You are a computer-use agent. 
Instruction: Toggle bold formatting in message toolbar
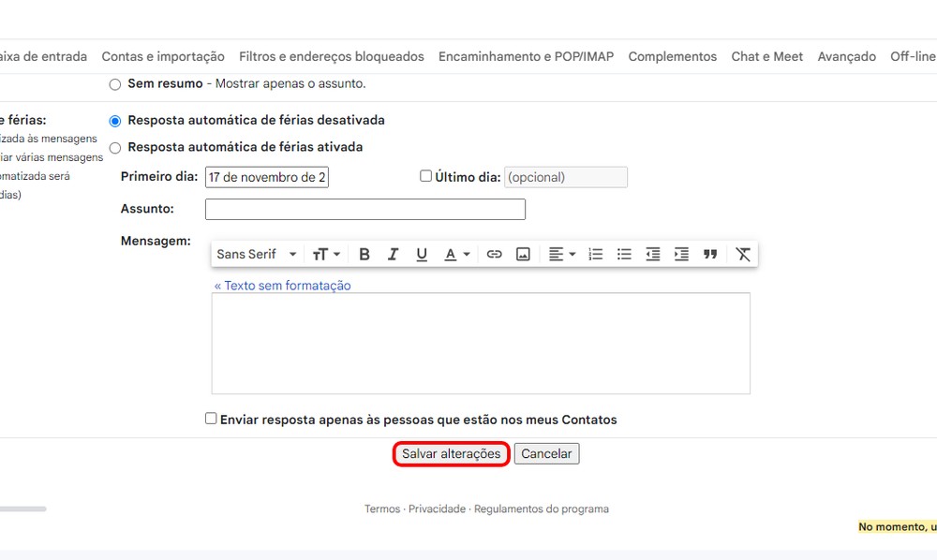pyautogui.click(x=364, y=253)
